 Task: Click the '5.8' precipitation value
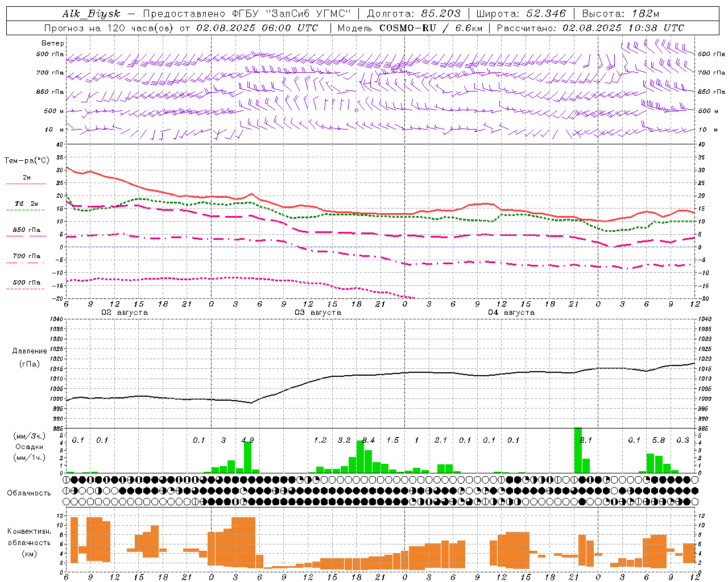click(x=659, y=440)
